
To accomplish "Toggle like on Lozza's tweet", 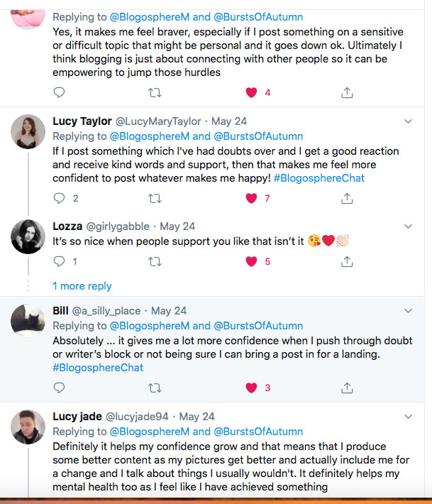I will tap(250, 261).
